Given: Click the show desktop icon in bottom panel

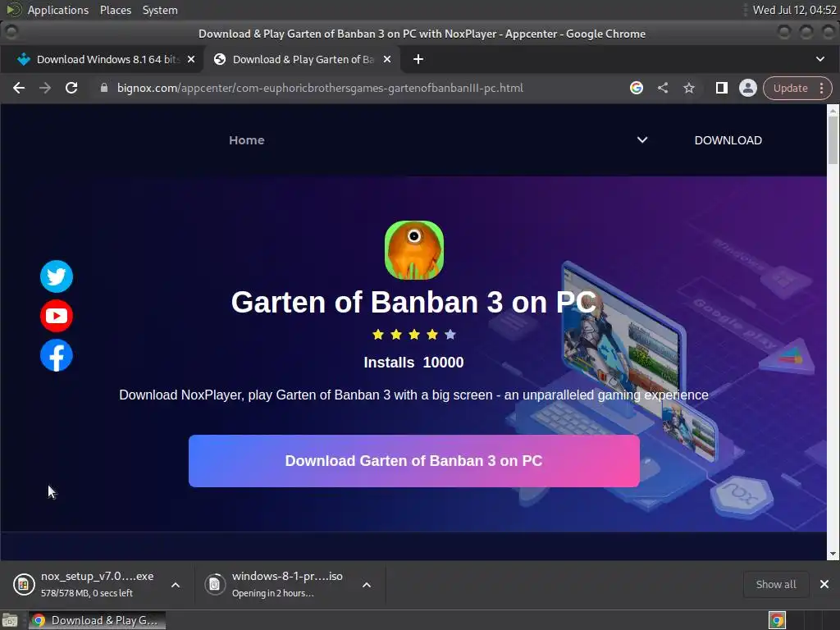Looking at the screenshot, I should coord(10,620).
